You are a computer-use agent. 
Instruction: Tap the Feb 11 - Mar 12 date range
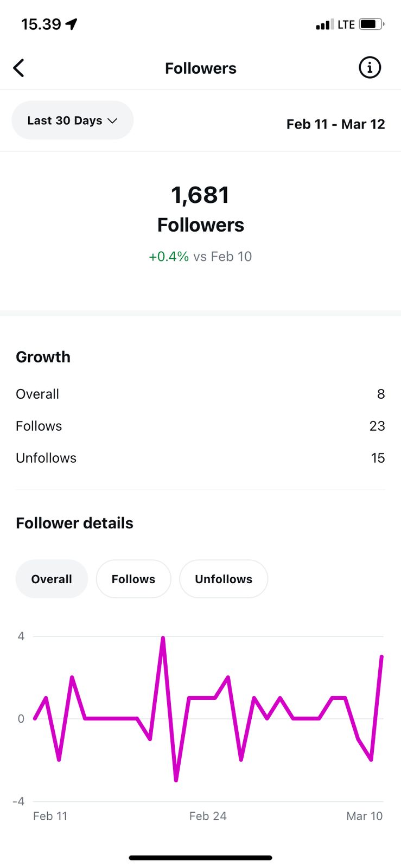click(x=335, y=124)
